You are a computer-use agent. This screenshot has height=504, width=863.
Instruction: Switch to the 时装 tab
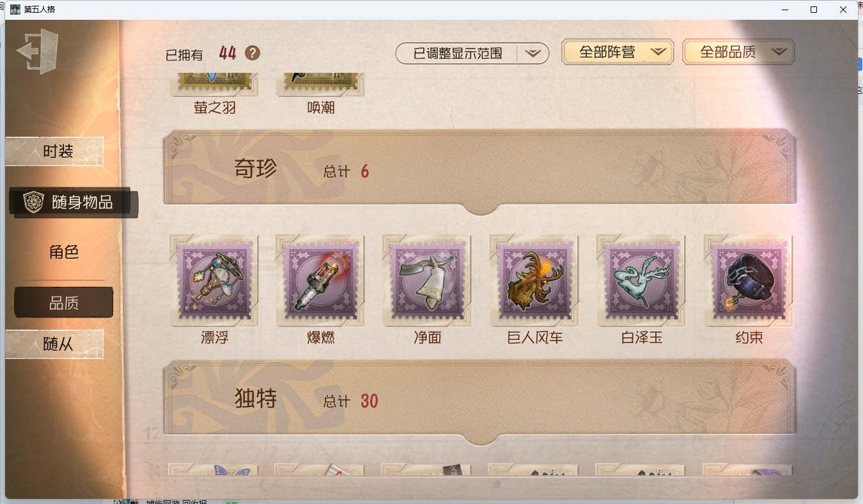(x=54, y=151)
